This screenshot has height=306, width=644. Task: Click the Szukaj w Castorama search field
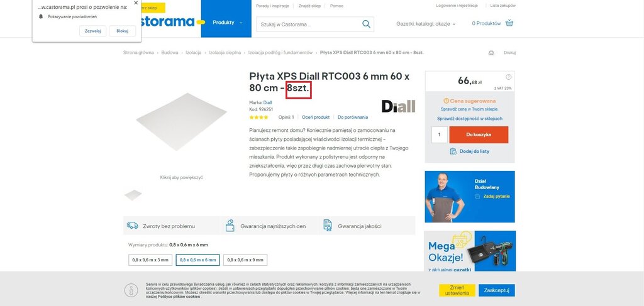click(x=309, y=25)
